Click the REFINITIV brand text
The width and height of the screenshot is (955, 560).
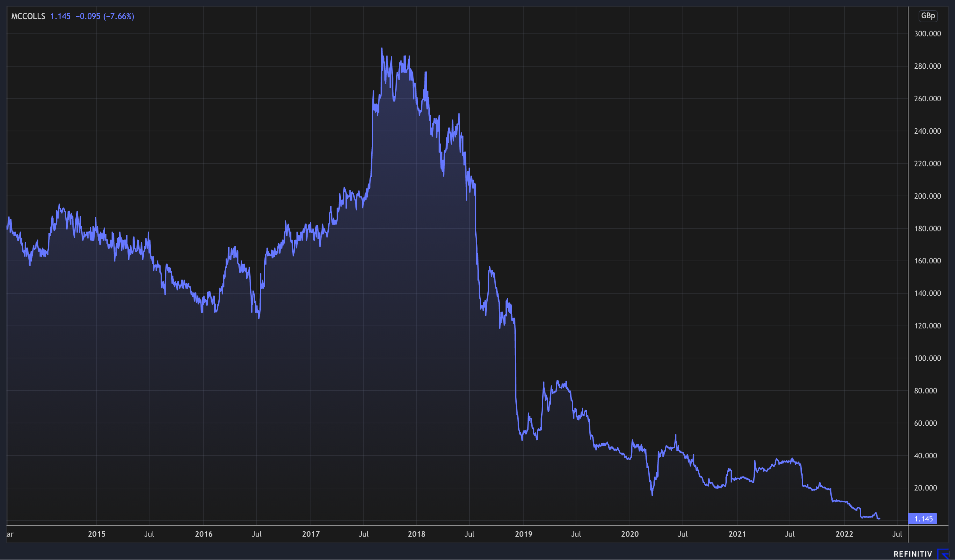912,554
